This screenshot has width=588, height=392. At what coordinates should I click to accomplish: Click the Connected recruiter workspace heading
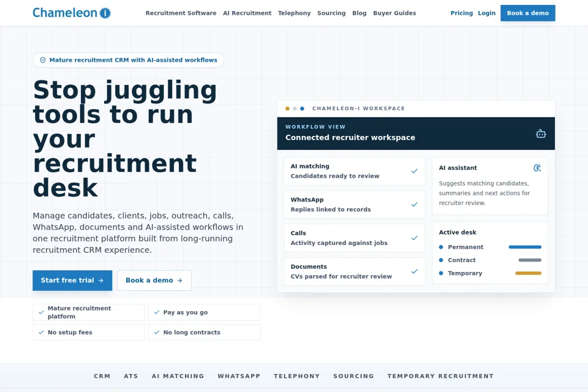350,137
